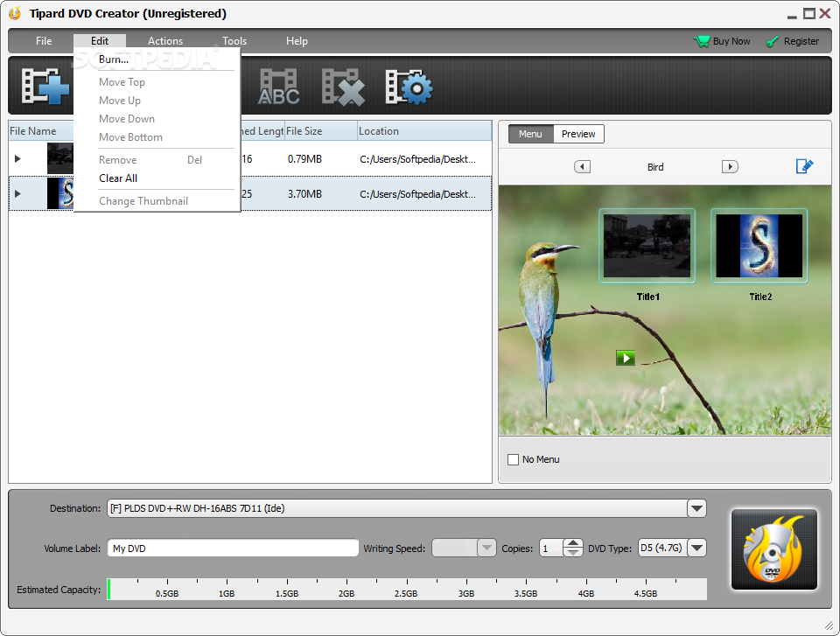Screen dimensions: 840x636
Task: Click the Buy Now shopping cart
Action: 722,41
